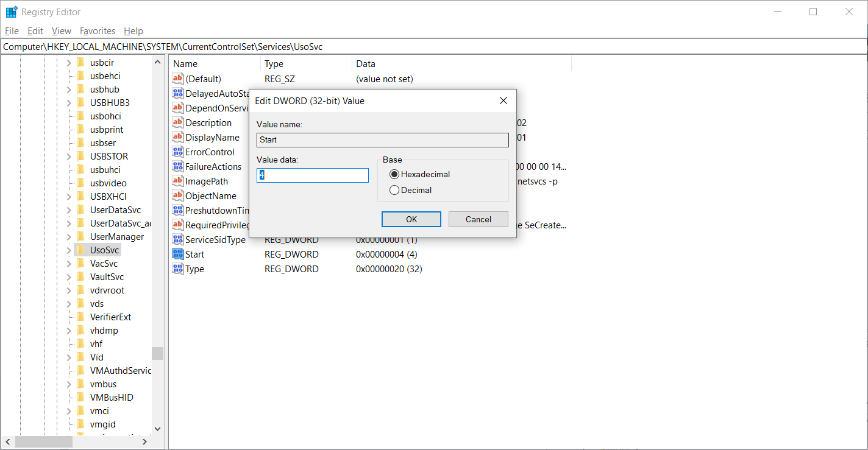Expand the VaultSvc key
This screenshot has width=868, height=450.
tap(69, 276)
